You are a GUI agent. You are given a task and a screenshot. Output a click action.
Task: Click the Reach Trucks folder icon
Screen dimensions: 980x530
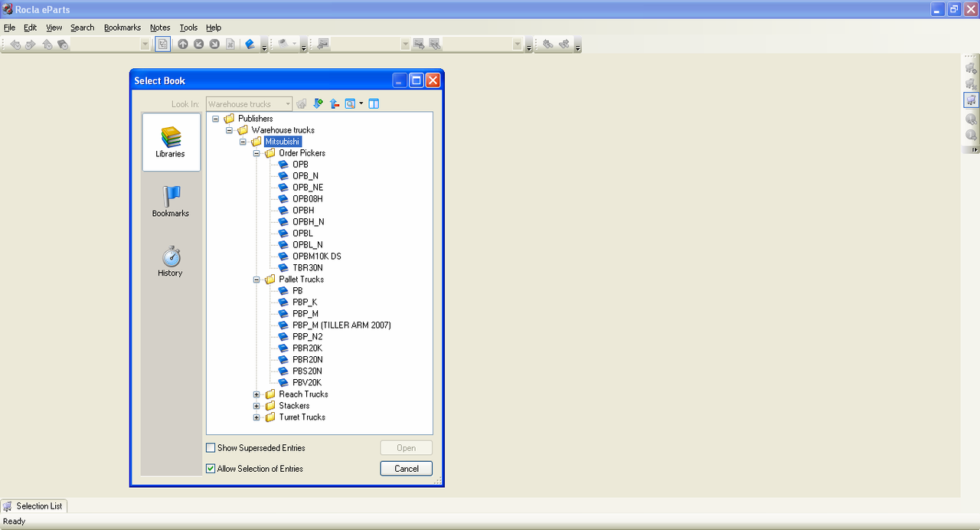point(270,394)
